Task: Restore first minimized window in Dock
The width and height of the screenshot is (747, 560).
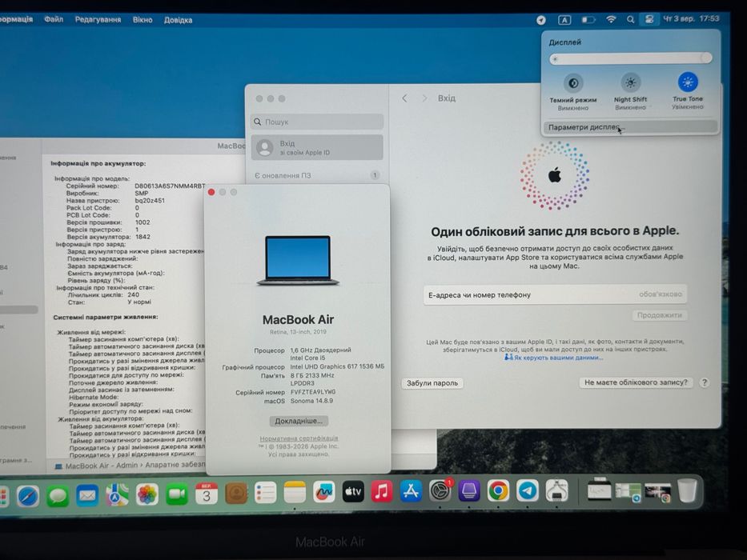Action: click(599, 490)
